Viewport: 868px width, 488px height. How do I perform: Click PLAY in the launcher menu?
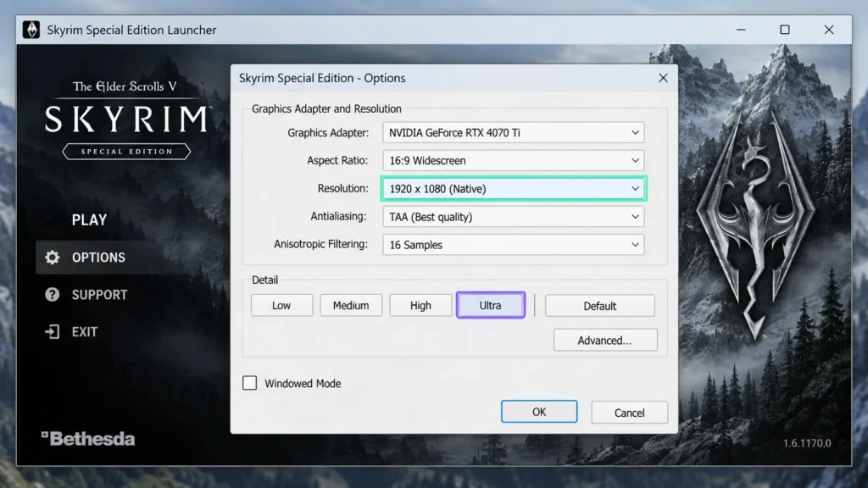[89, 220]
